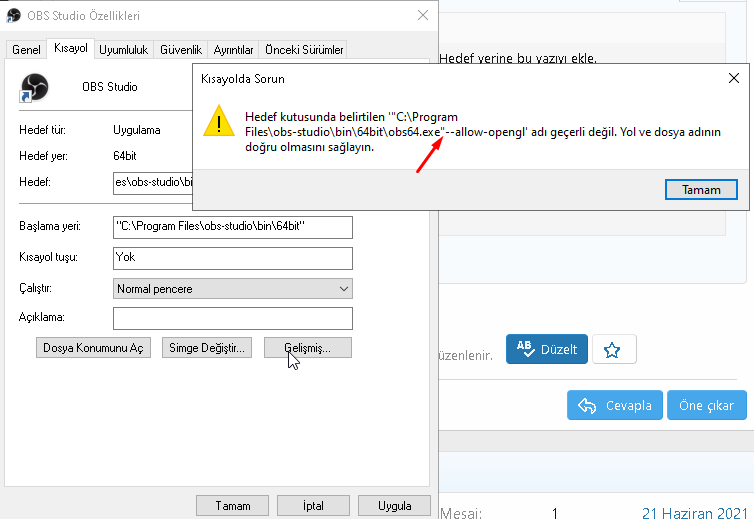Click Uygula button in properties window
Image resolution: width=754 pixels, height=519 pixels.
pos(394,506)
